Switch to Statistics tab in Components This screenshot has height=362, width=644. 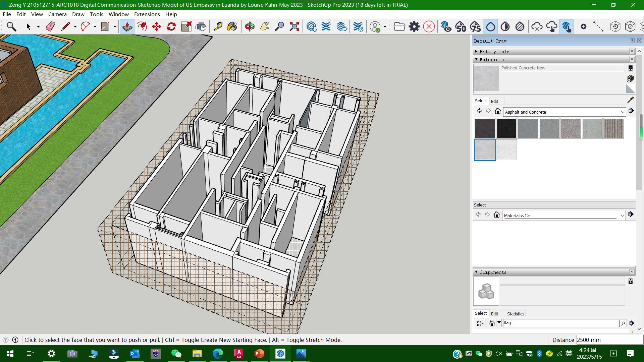coord(515,314)
